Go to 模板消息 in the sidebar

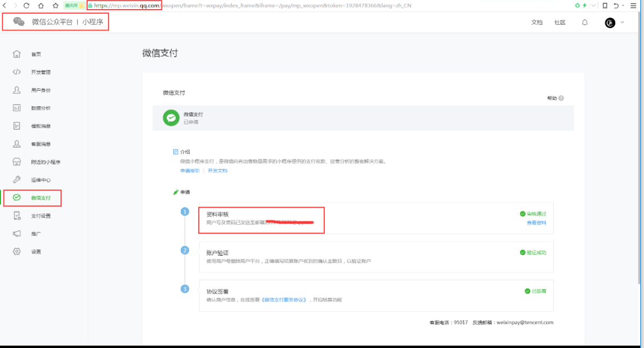click(x=41, y=126)
